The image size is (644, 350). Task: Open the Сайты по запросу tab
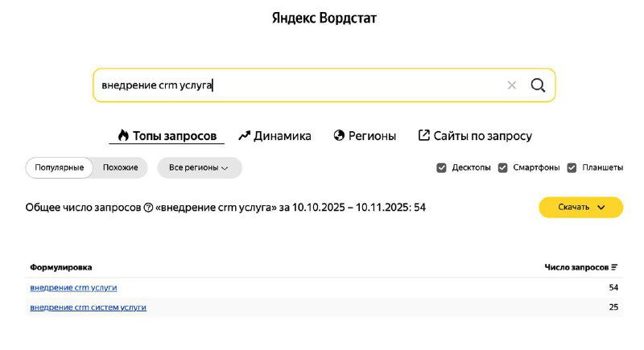coord(475,136)
